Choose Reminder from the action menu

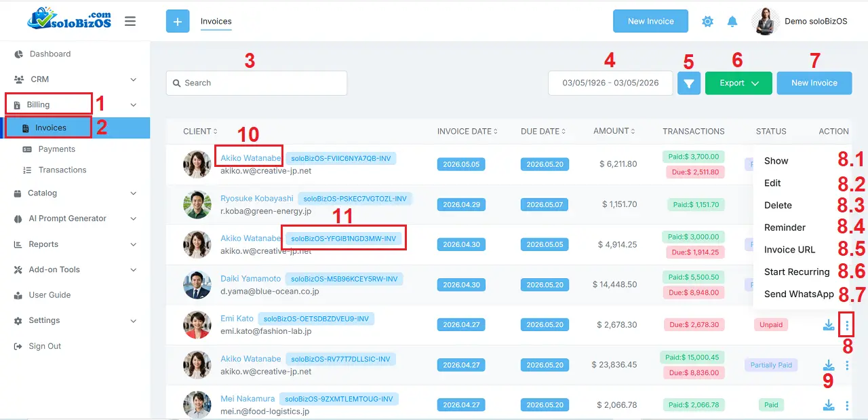[x=785, y=227]
